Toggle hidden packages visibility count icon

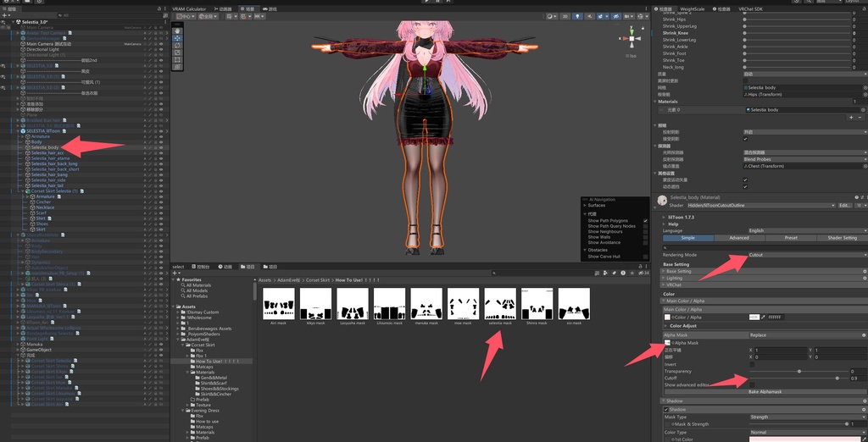(x=643, y=273)
